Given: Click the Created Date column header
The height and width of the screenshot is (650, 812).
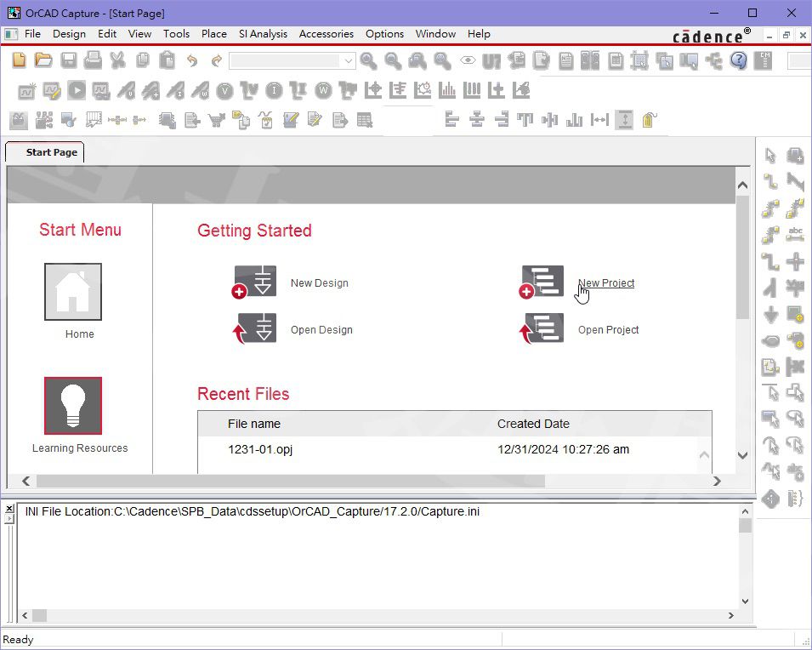Looking at the screenshot, I should point(533,424).
